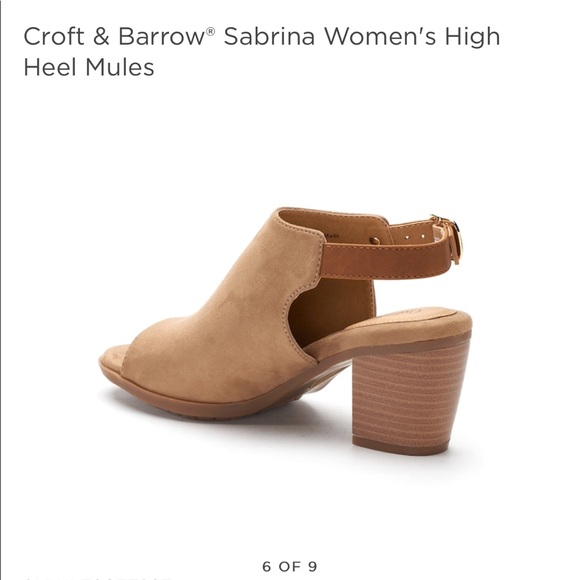Tap the gold buckle on the ankle strap

click(x=449, y=238)
